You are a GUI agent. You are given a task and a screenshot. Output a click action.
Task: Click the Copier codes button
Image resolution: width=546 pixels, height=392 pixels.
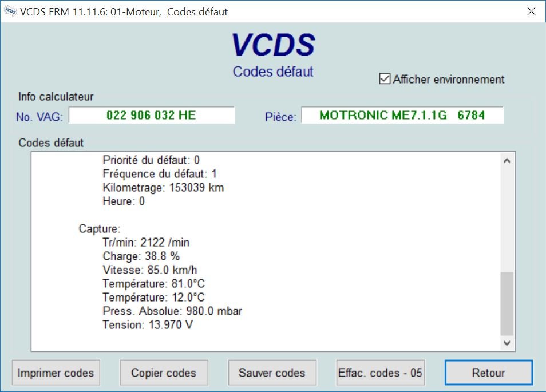(164, 373)
